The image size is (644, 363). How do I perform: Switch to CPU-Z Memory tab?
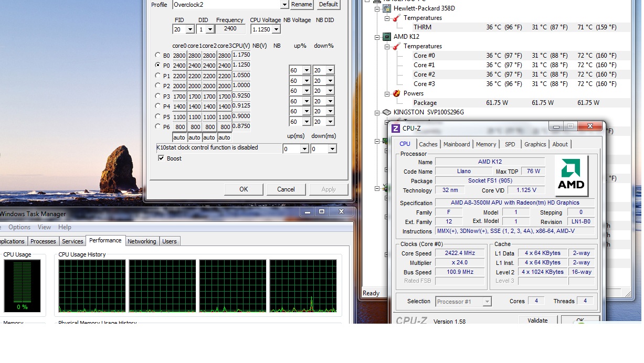click(486, 144)
